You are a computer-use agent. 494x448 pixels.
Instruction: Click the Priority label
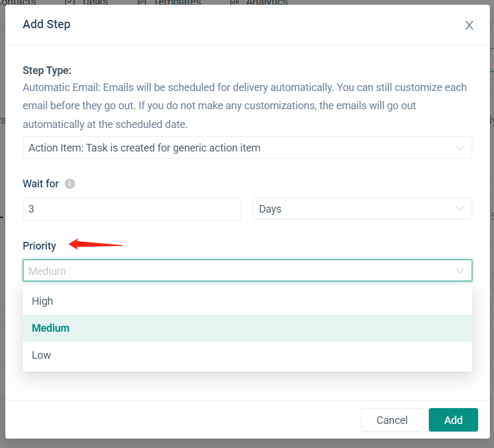[39, 246]
